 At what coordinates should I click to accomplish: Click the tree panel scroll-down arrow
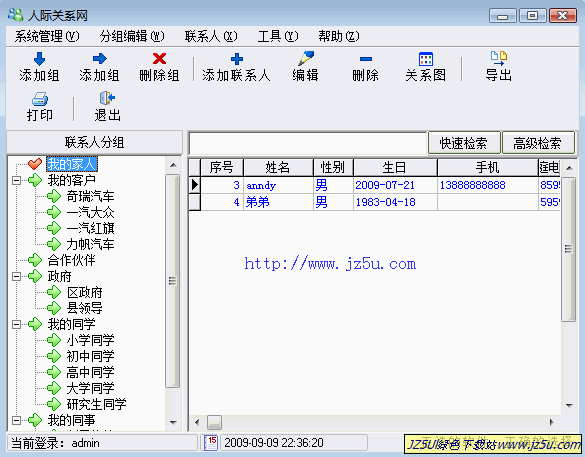coord(173,423)
